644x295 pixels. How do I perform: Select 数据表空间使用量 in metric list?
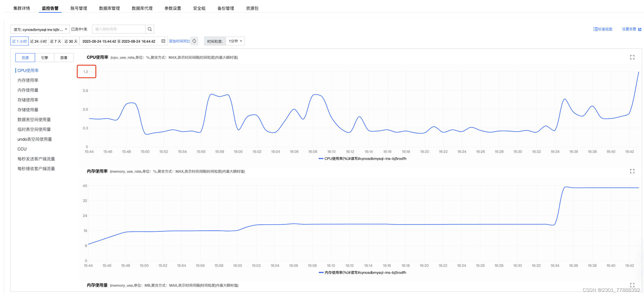pyautogui.click(x=34, y=119)
